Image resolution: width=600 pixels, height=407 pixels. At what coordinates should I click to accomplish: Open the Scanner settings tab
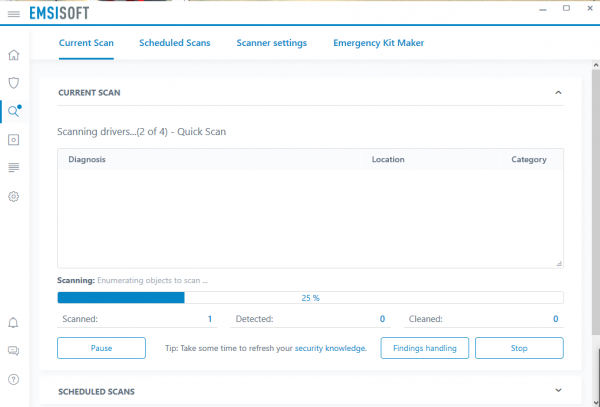click(272, 43)
